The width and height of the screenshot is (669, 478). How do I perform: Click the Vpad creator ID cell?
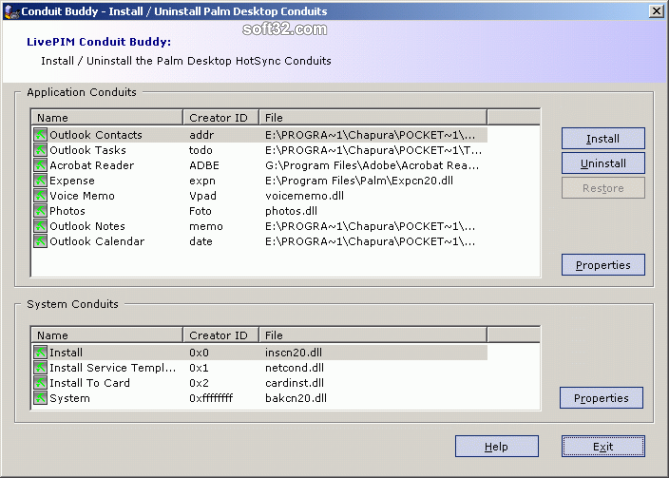[x=203, y=196]
